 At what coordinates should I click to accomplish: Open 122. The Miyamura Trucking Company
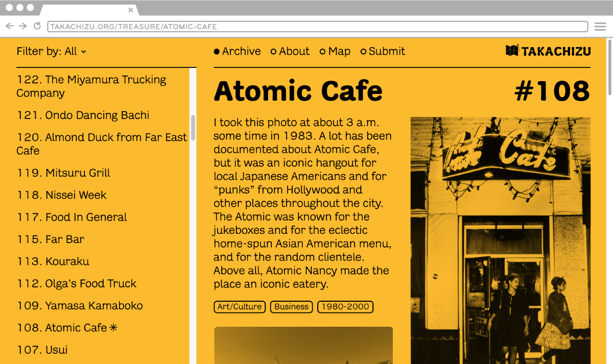click(91, 86)
